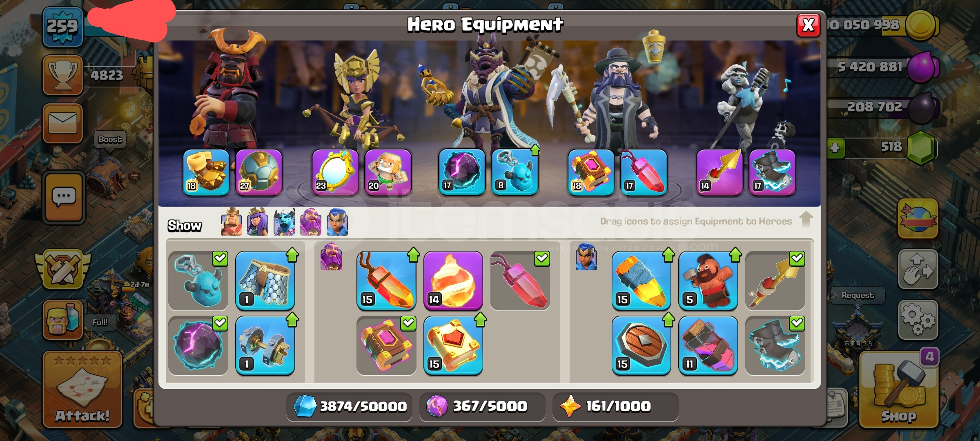The height and width of the screenshot is (441, 980).
Task: Toggle Royal Champion filter in Show row
Action: pos(337,222)
